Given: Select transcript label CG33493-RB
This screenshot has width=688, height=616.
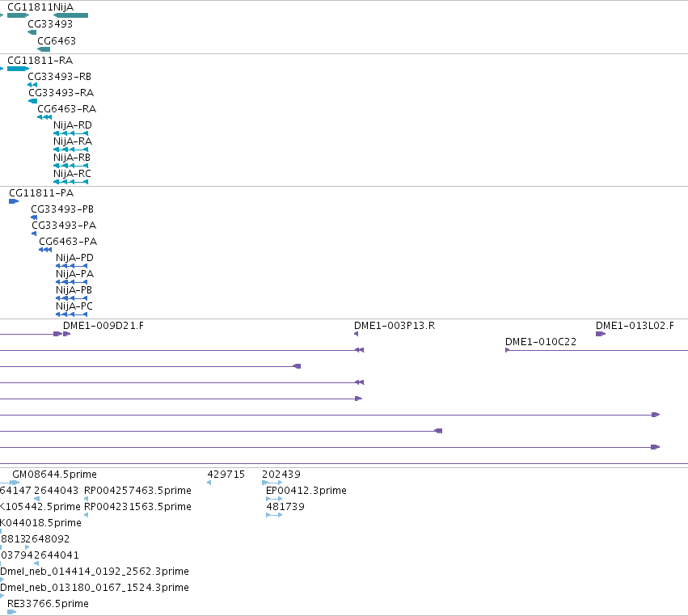Looking at the screenshot, I should pyautogui.click(x=59, y=77).
